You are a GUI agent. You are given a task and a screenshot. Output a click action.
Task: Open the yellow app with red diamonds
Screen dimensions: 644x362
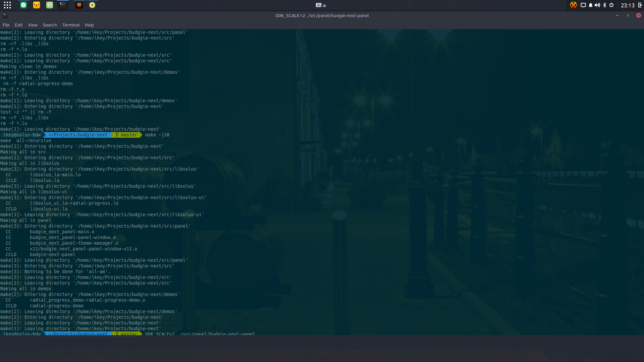coord(37,5)
